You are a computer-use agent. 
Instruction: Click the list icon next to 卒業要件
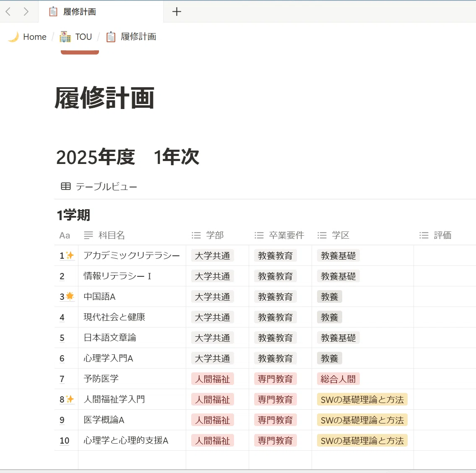pyautogui.click(x=259, y=235)
